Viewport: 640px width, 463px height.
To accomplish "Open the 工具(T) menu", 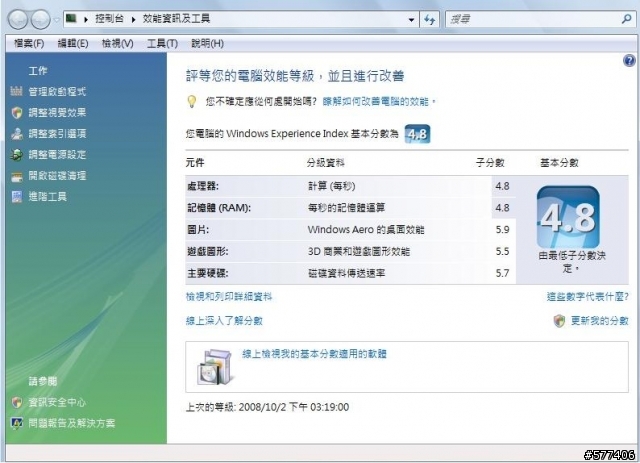I will pyautogui.click(x=162, y=43).
